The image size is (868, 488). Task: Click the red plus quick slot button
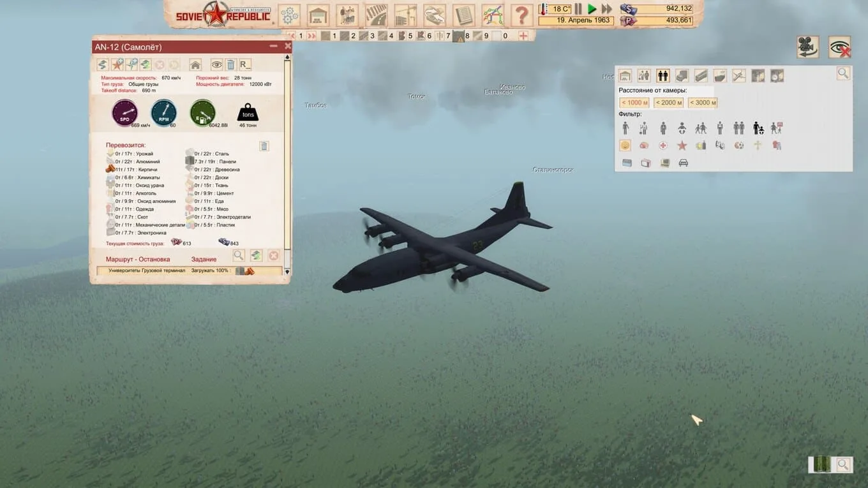523,36
